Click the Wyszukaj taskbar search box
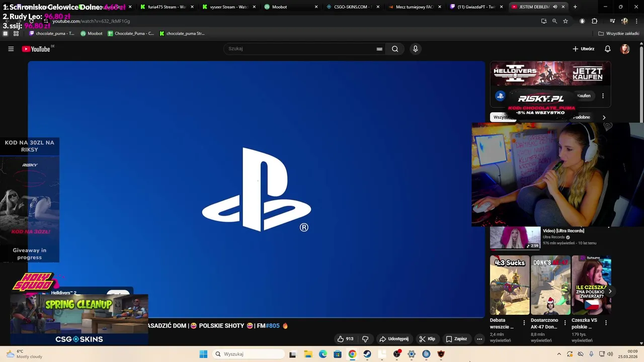This screenshot has width=644, height=362. pyautogui.click(x=249, y=354)
